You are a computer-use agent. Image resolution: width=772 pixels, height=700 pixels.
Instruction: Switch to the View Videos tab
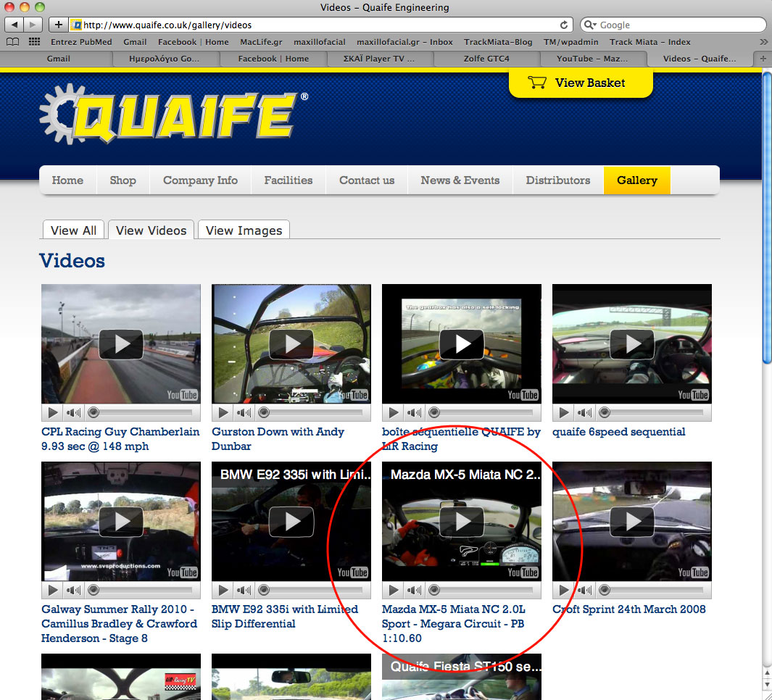152,230
